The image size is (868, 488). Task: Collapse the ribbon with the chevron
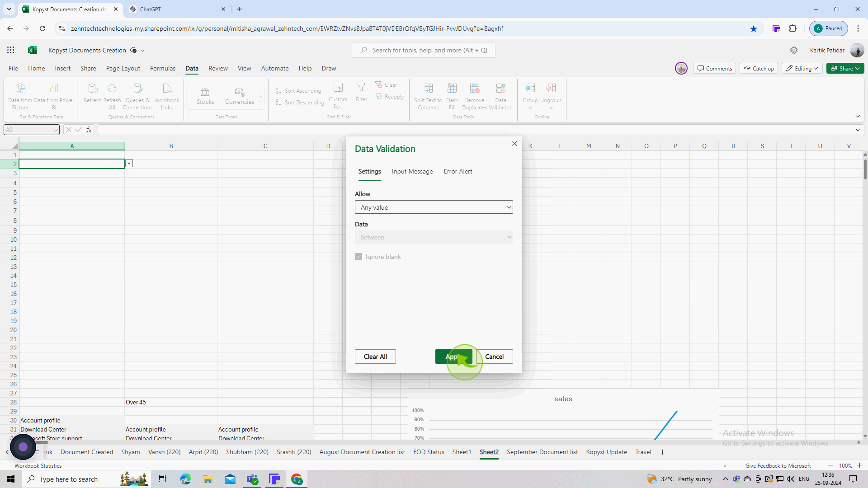coord(858,117)
